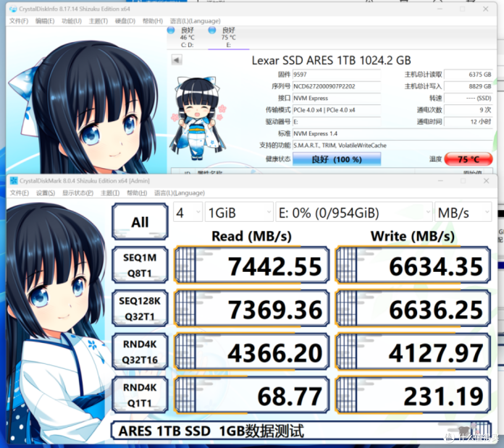Click the red 75 °C temperature indicator
The width and height of the screenshot is (504, 448).
(469, 159)
